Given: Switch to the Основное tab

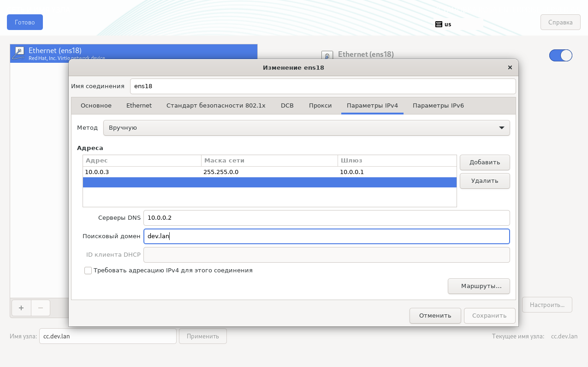Looking at the screenshot, I should 96,106.
